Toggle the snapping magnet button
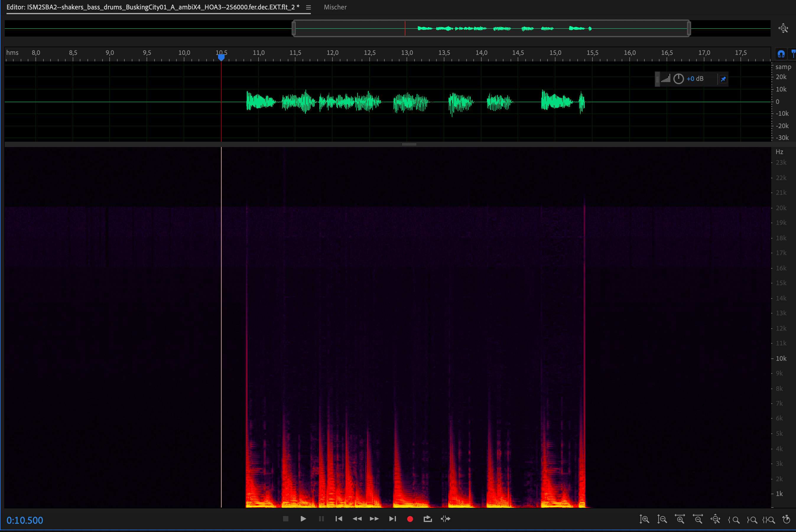This screenshot has height=532, width=796. coord(781,54)
